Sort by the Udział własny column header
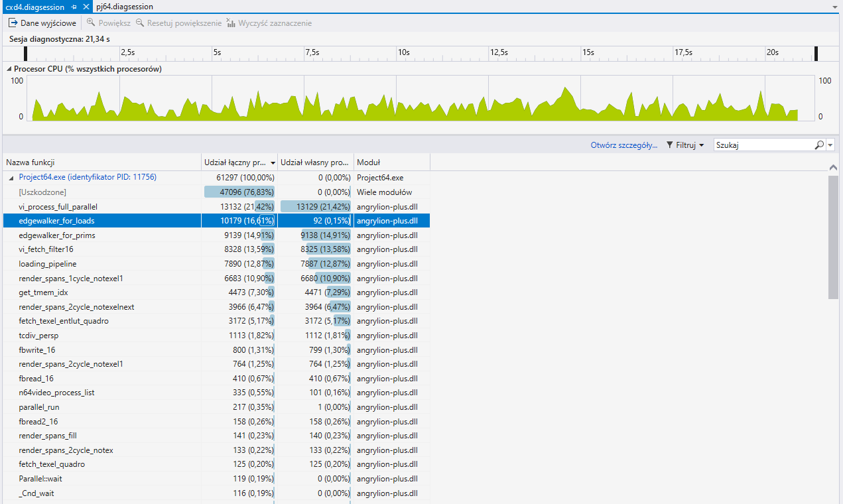 (x=310, y=161)
